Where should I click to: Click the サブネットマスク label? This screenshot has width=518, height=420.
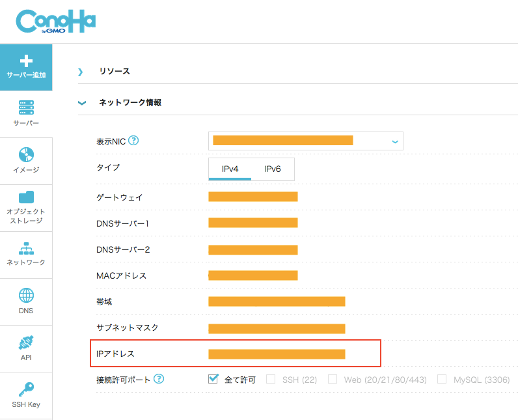[127, 328]
